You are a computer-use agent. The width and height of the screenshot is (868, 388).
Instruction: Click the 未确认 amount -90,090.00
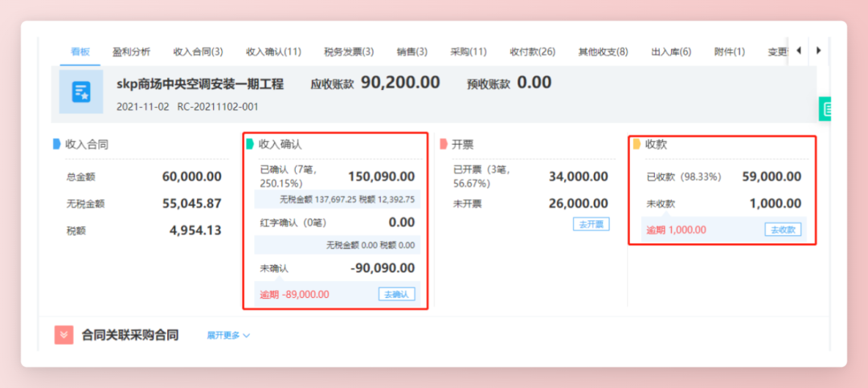coord(383,268)
